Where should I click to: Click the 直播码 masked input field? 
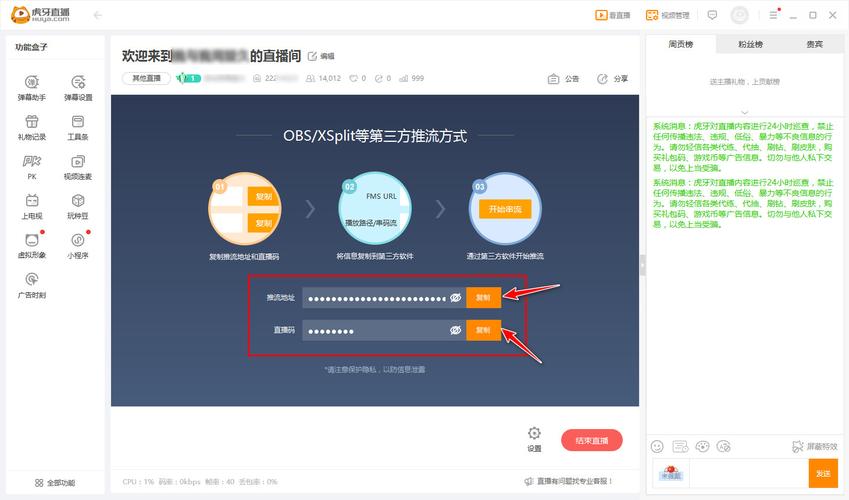pos(384,330)
